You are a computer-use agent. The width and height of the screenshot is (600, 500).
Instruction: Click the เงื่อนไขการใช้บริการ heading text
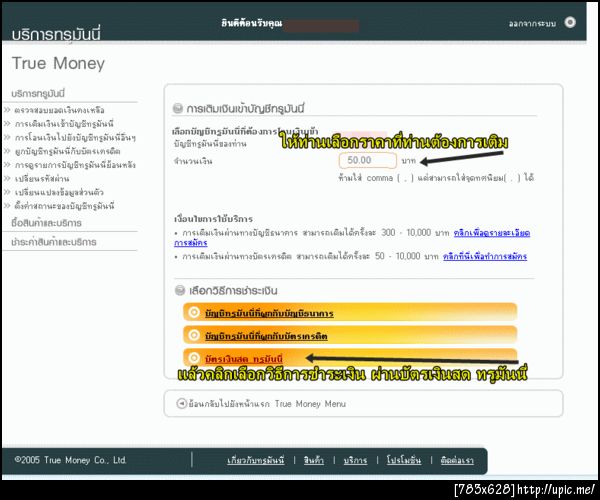[x=214, y=219]
